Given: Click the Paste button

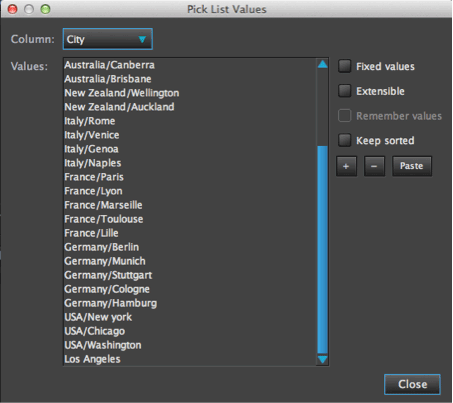Looking at the screenshot, I should pos(412,166).
